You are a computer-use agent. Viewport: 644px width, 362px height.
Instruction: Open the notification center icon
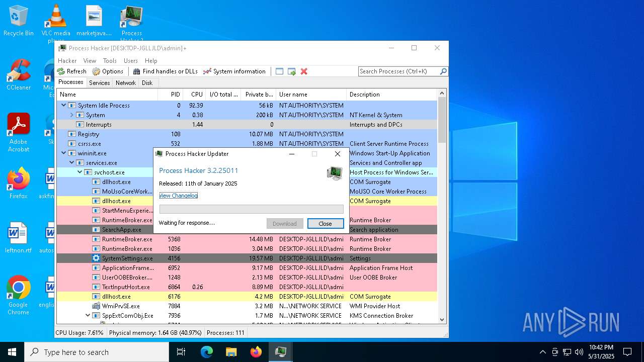tap(627, 352)
